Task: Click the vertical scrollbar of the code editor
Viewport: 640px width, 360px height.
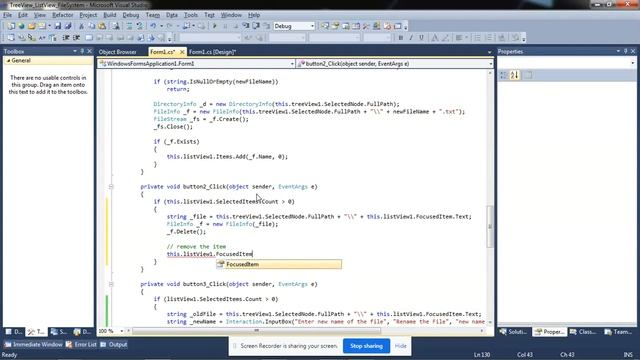Action: [490, 226]
